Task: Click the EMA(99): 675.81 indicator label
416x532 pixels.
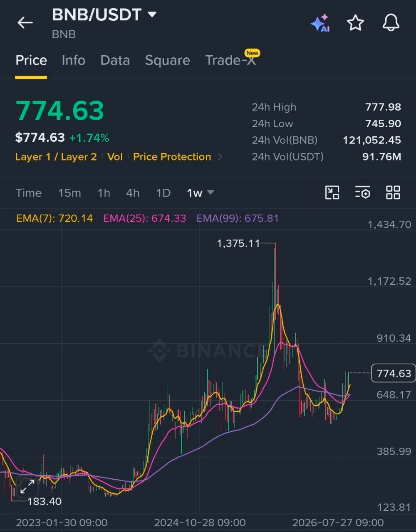Action: click(x=238, y=218)
